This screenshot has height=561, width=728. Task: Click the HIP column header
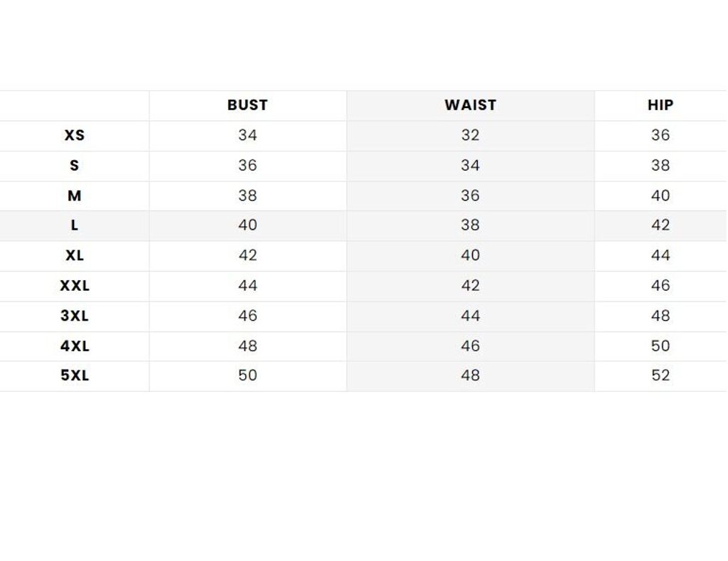[x=660, y=105]
